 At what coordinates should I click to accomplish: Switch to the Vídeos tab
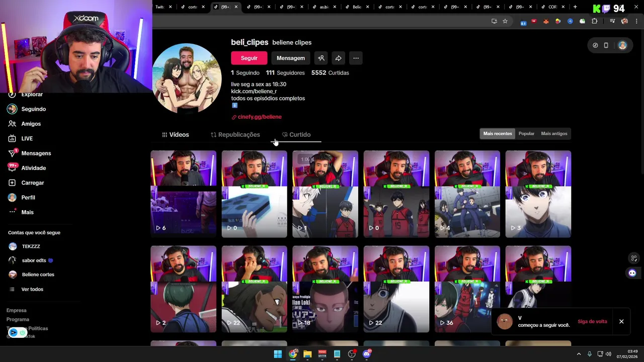pyautogui.click(x=176, y=135)
